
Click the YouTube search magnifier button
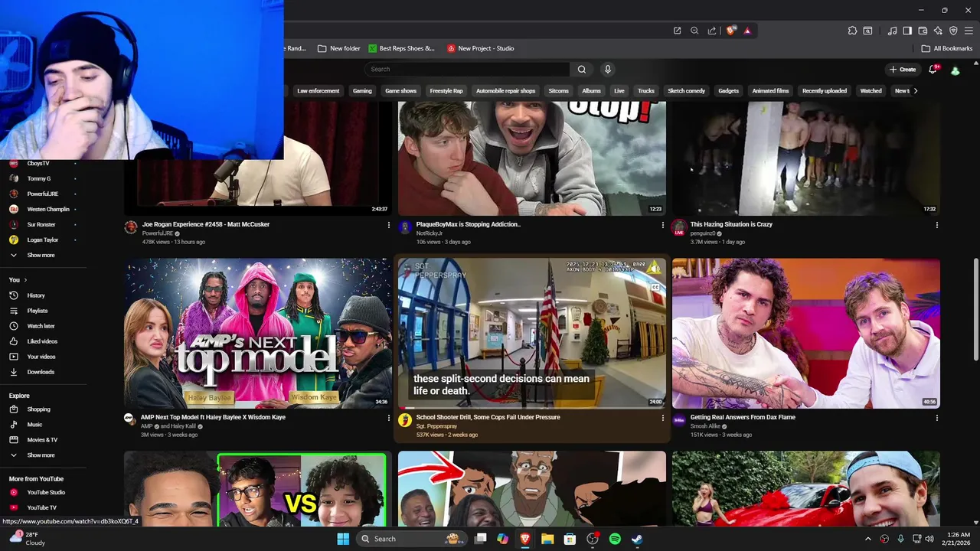pyautogui.click(x=582, y=70)
